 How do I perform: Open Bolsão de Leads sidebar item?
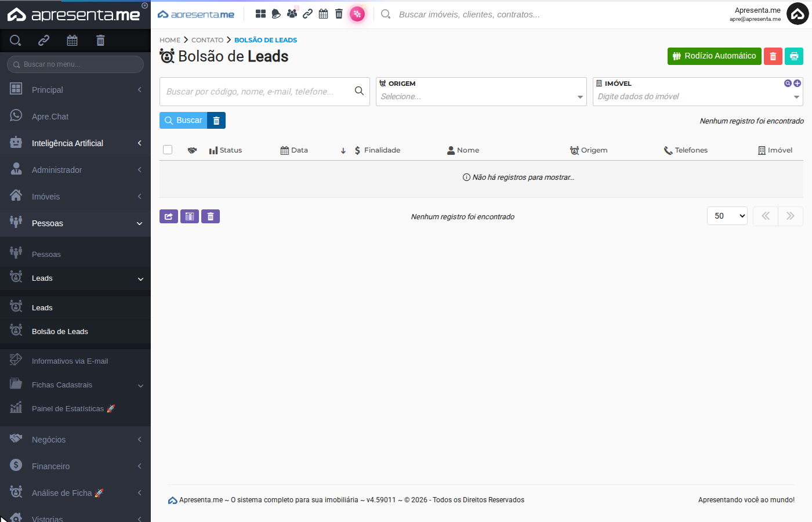[75, 332]
